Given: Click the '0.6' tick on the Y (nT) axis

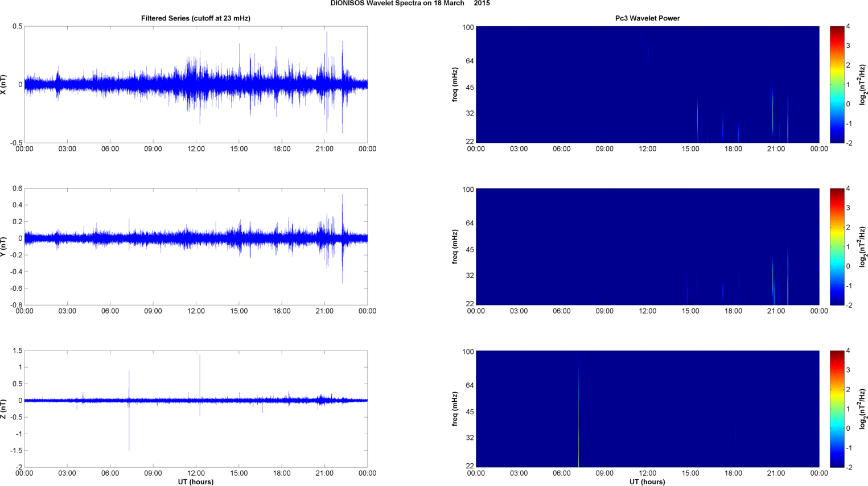Looking at the screenshot, I should (17, 189).
